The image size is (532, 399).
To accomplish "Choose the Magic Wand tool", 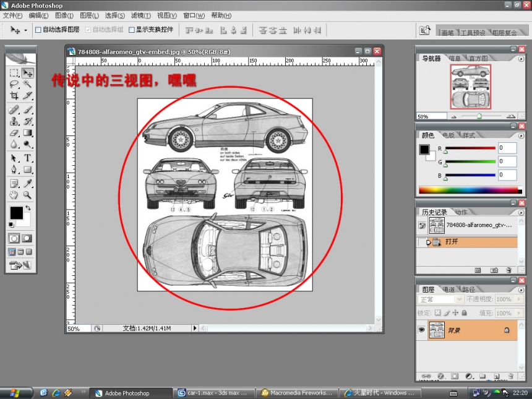I will coord(27,84).
